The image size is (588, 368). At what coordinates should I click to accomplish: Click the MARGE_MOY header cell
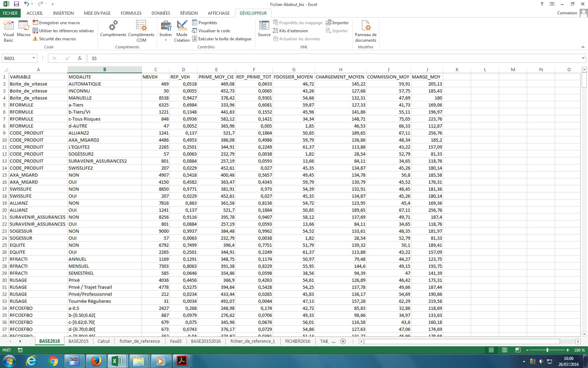[x=427, y=77]
